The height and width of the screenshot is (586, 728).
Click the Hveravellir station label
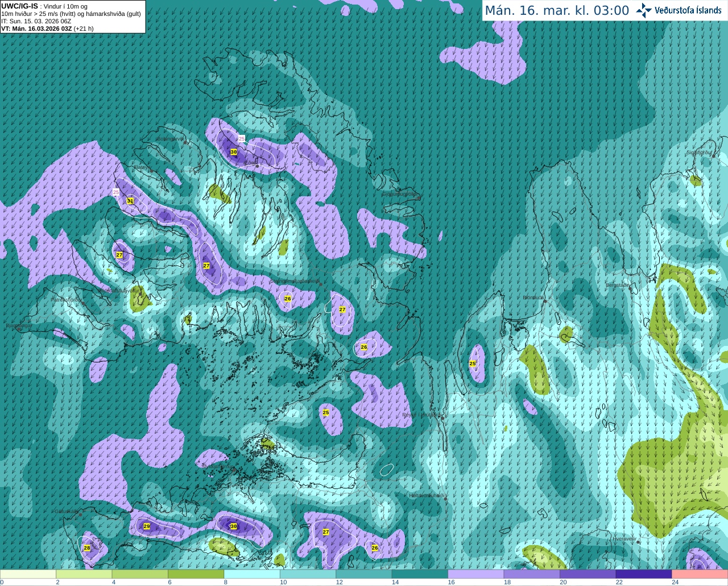(x=624, y=538)
